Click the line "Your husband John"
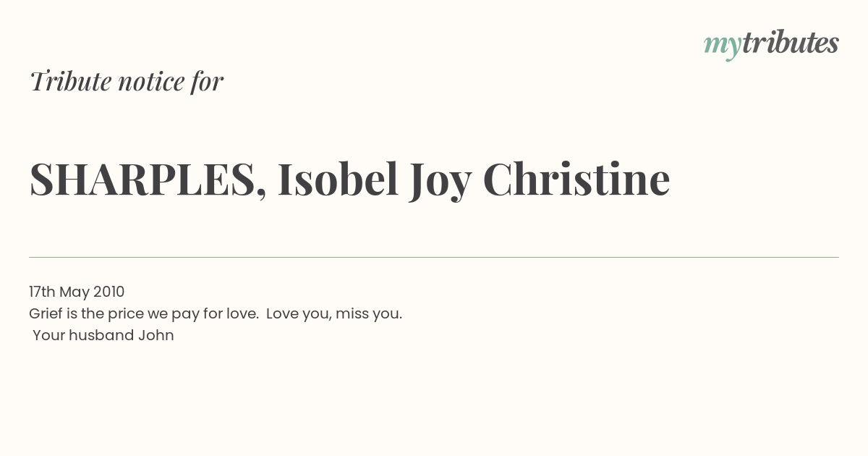The height and width of the screenshot is (456, 868). [103, 336]
